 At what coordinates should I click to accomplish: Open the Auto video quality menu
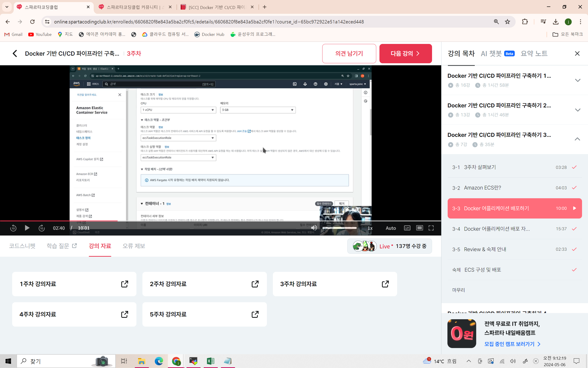(x=391, y=228)
